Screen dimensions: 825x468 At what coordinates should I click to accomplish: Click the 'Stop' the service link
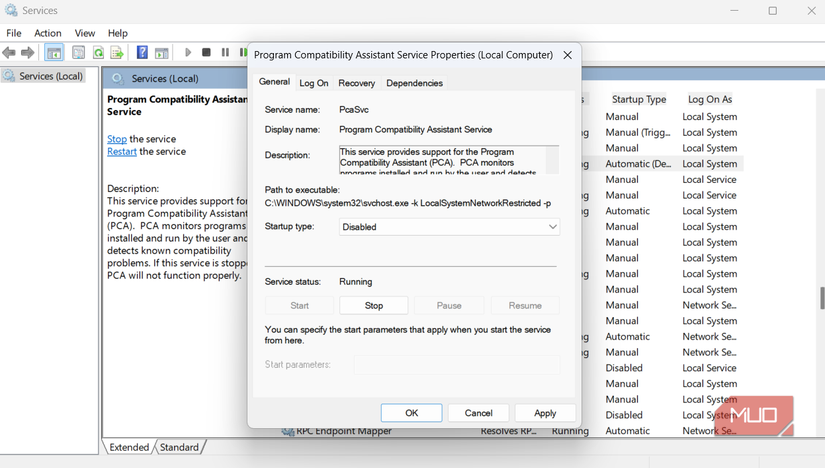pyautogui.click(x=117, y=139)
